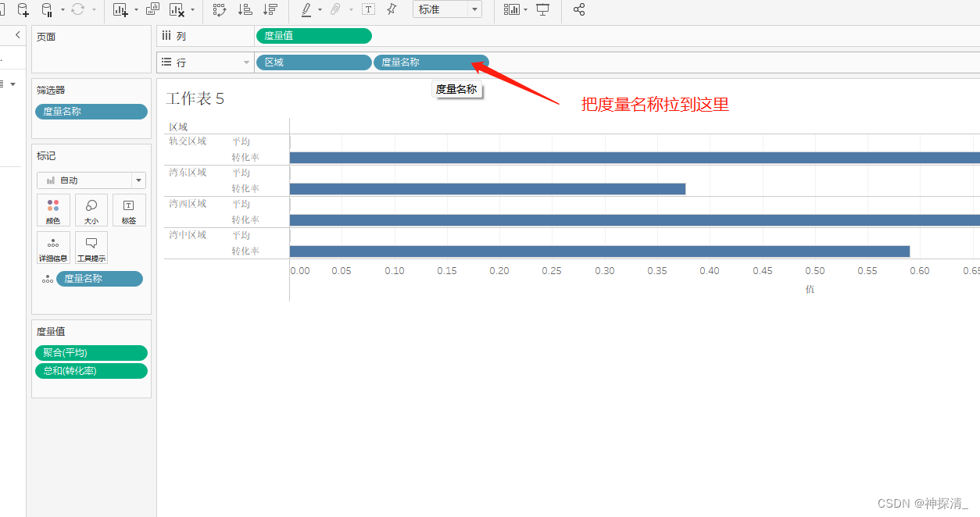
Task: Toggle pause auto-updates in the toolbar
Action: (50, 10)
